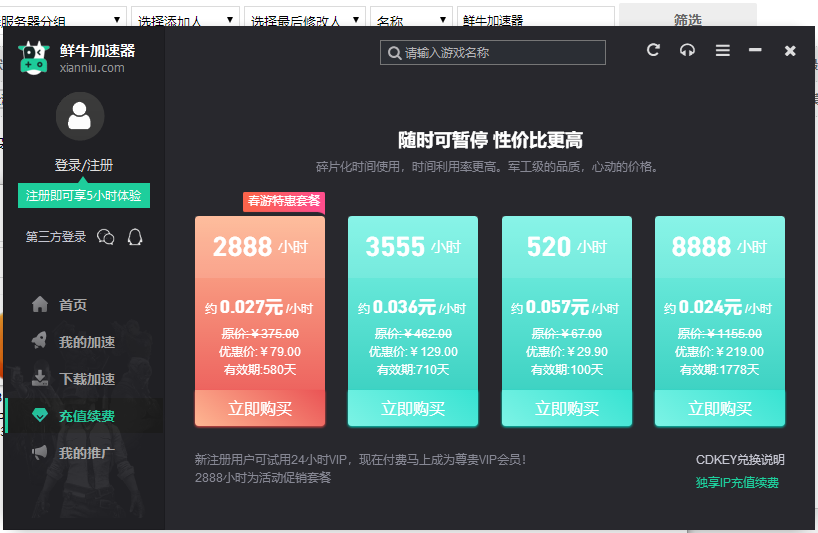The height and width of the screenshot is (533, 818).
Task: Buy the 2888 小时 package
Action: coord(260,408)
